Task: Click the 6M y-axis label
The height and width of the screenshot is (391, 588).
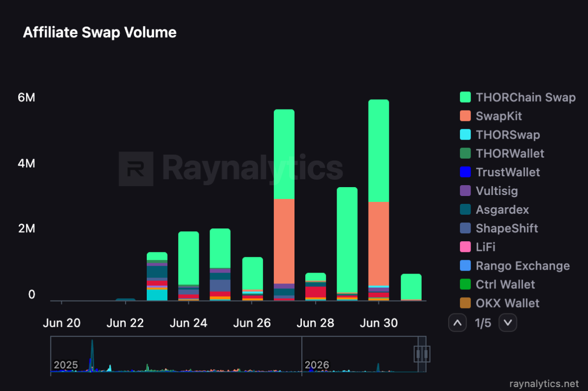Action: click(x=26, y=98)
